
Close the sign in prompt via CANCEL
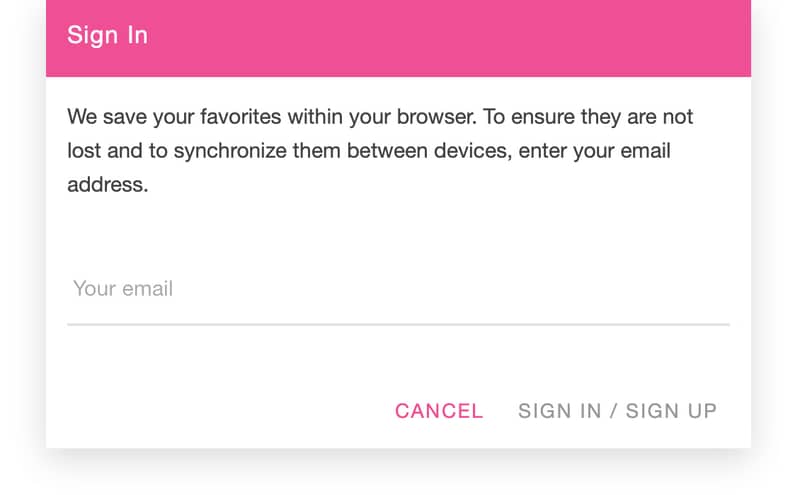[x=439, y=411]
